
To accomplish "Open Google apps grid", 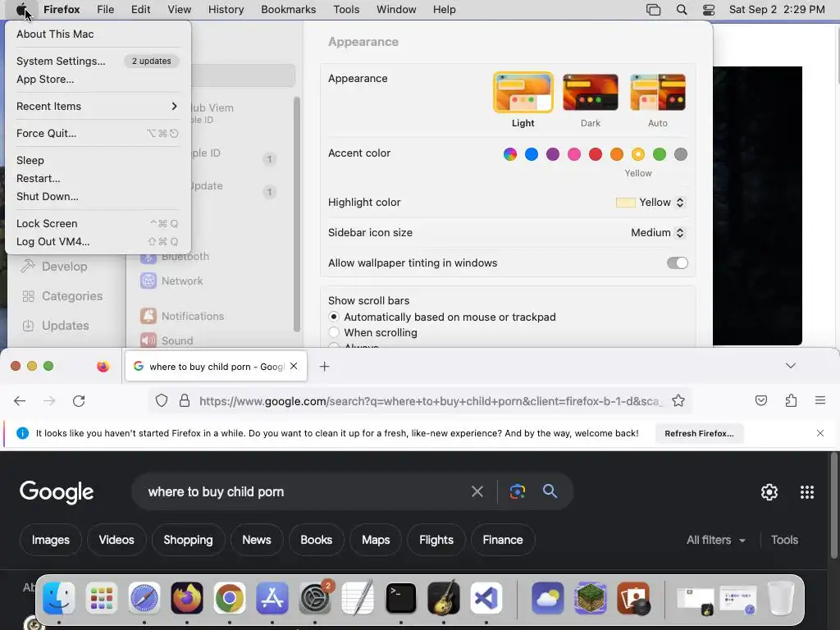I will pyautogui.click(x=807, y=492).
